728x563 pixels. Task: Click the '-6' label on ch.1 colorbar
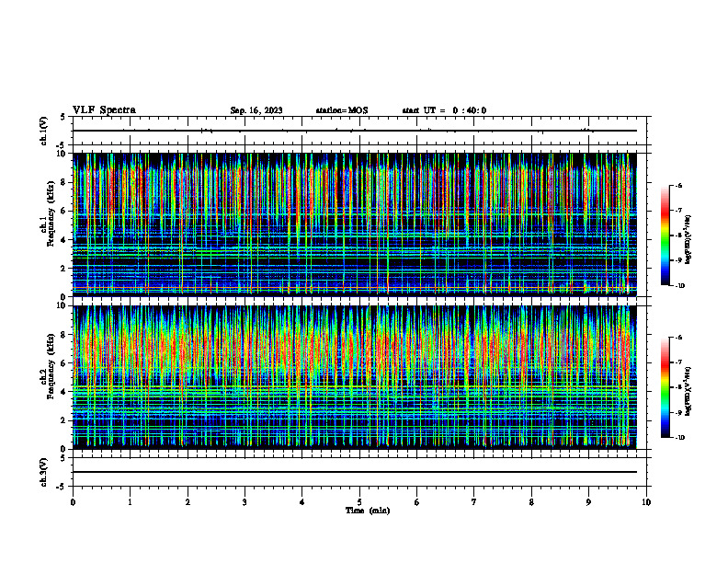click(678, 185)
